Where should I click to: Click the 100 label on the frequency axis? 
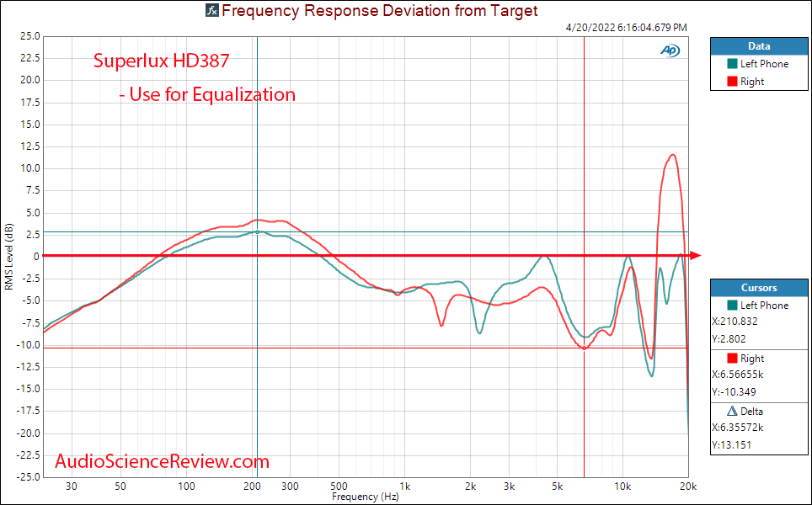coord(186,486)
